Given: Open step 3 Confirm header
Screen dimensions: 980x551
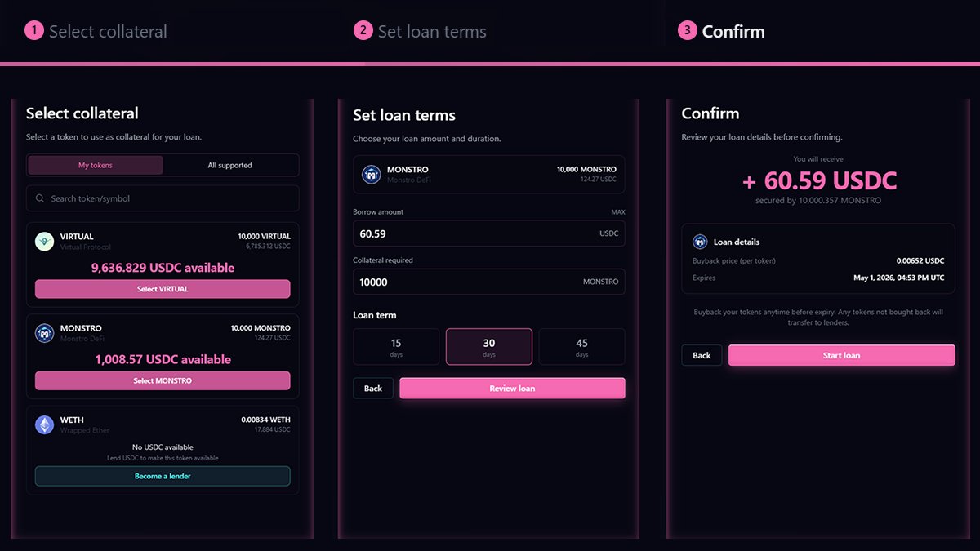Looking at the screenshot, I should (721, 32).
